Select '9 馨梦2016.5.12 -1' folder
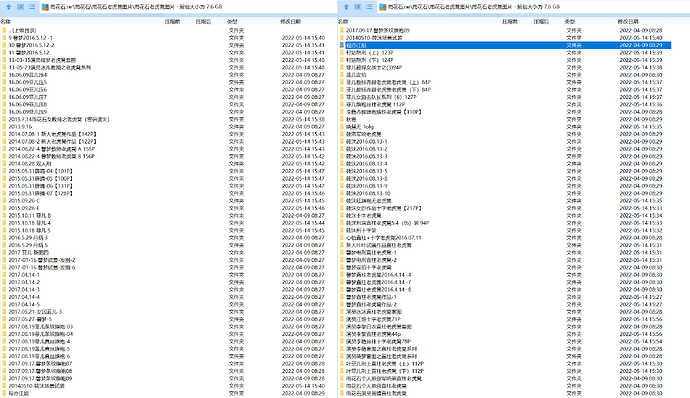The width and height of the screenshot is (690, 398). coord(30,38)
